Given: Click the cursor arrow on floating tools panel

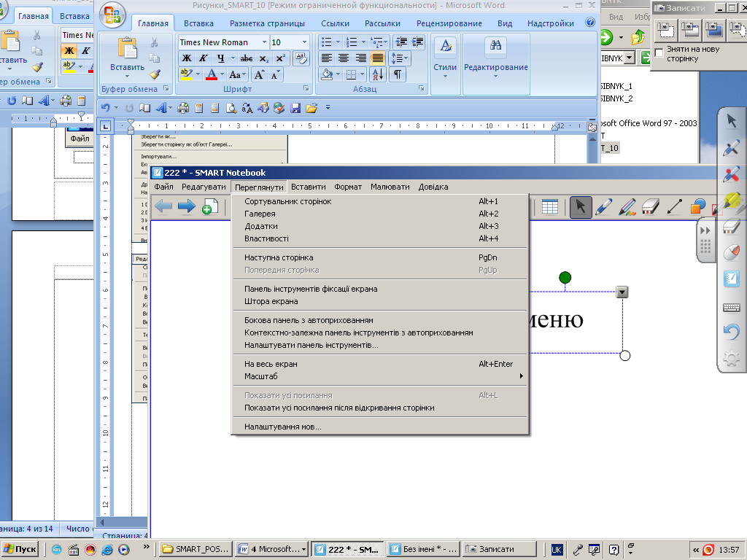Looking at the screenshot, I should (x=731, y=121).
